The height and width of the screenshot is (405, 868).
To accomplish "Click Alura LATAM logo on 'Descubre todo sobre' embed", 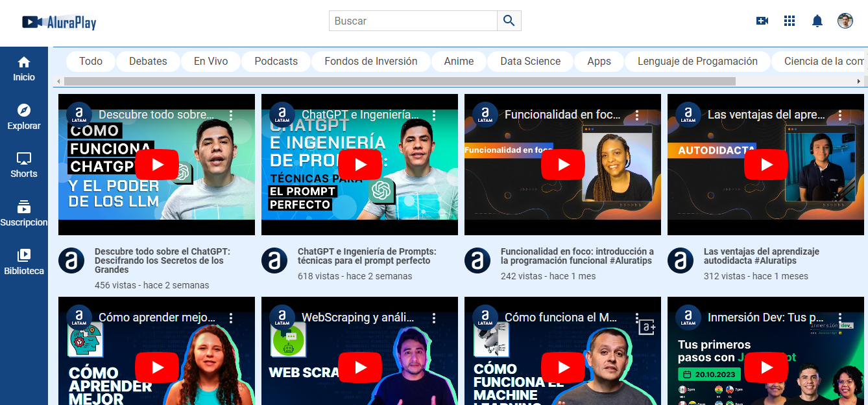I will (x=79, y=115).
